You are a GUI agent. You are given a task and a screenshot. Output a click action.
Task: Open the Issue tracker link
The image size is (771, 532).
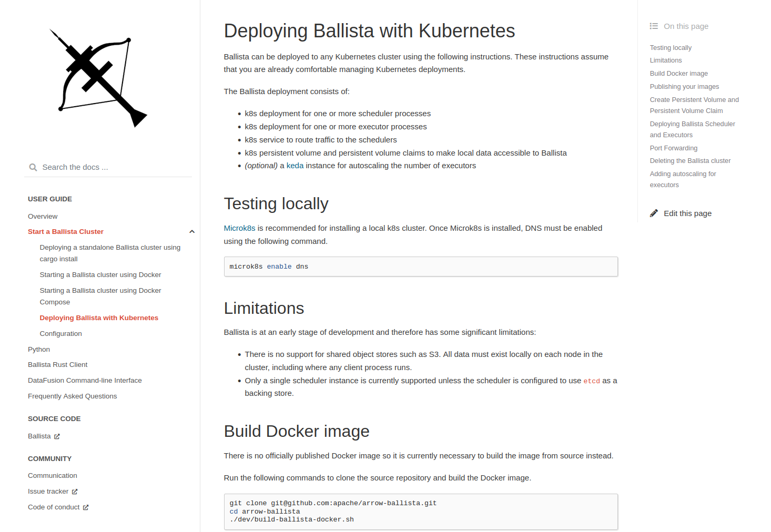click(48, 492)
